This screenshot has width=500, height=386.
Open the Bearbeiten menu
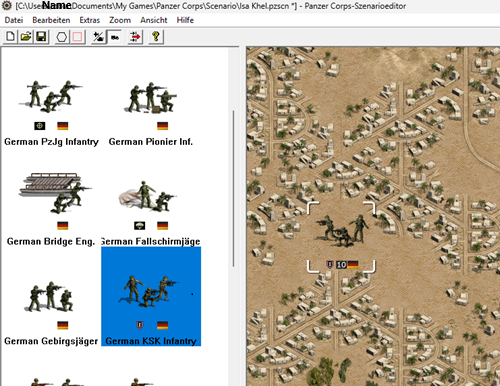point(51,20)
